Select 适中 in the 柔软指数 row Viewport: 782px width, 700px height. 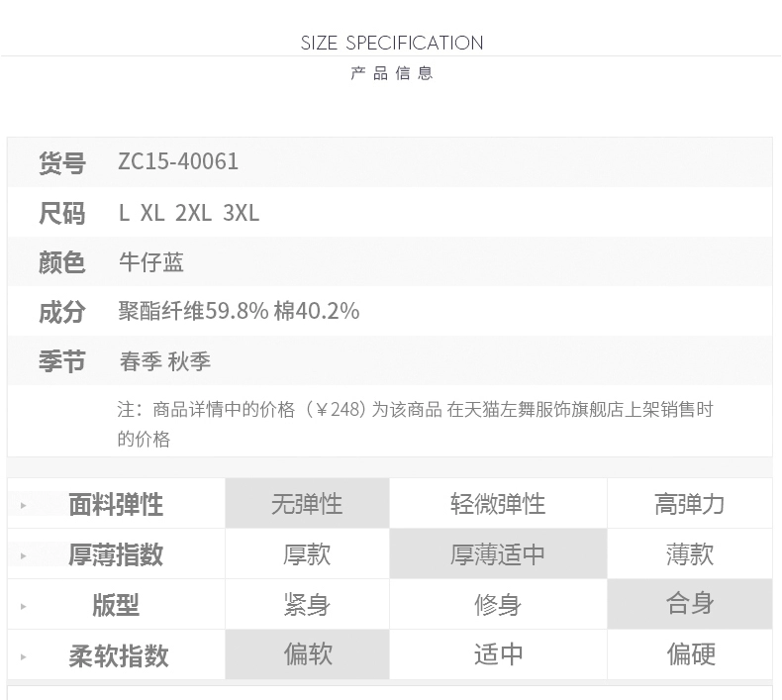(498, 654)
